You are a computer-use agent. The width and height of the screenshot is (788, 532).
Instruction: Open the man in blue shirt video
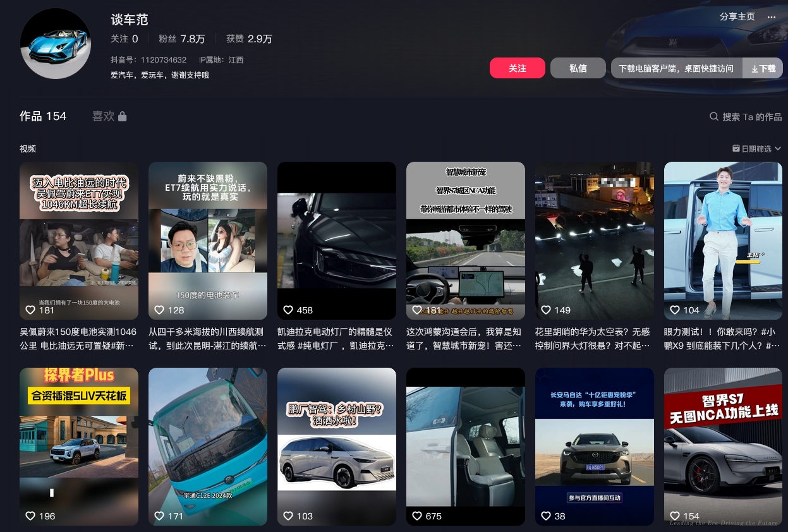click(724, 241)
